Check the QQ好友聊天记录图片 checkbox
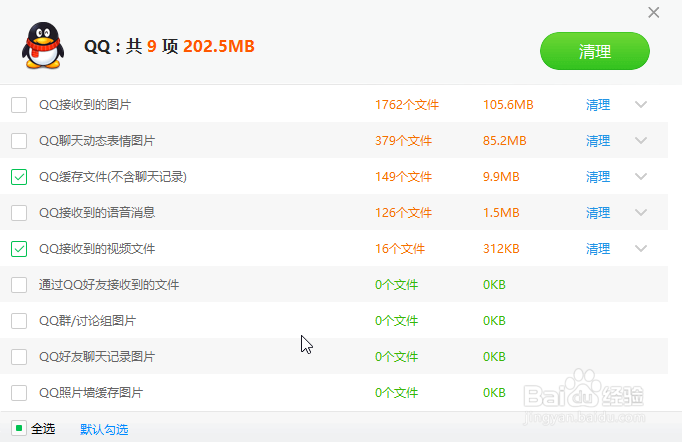Image resolution: width=682 pixels, height=442 pixels. [x=19, y=357]
